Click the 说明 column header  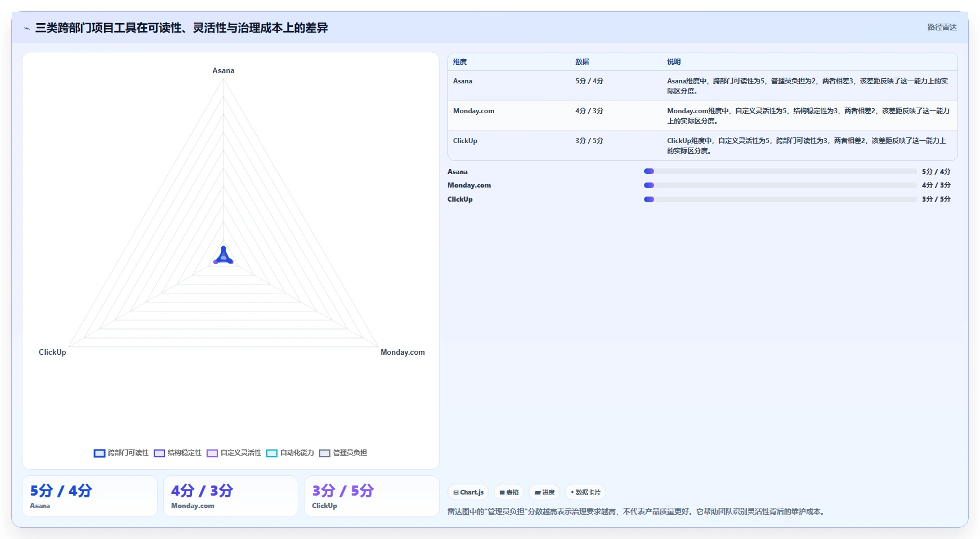(674, 62)
